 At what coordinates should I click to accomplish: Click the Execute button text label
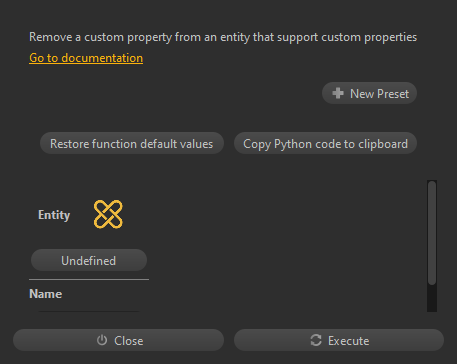click(x=349, y=341)
